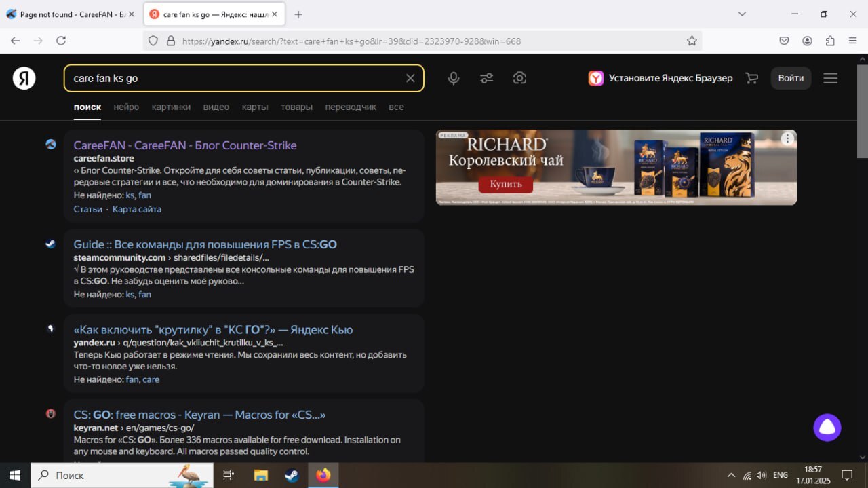Click the Yandex logo home icon

pyautogui.click(x=24, y=78)
